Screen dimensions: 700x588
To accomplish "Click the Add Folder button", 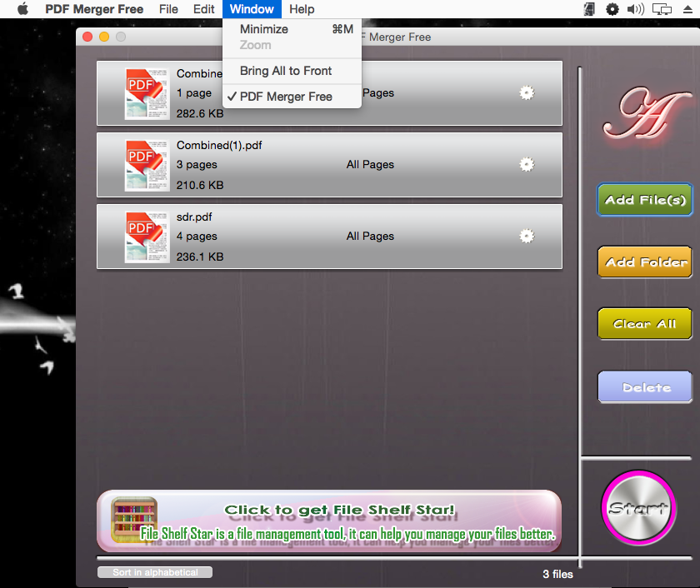I will point(645,262).
